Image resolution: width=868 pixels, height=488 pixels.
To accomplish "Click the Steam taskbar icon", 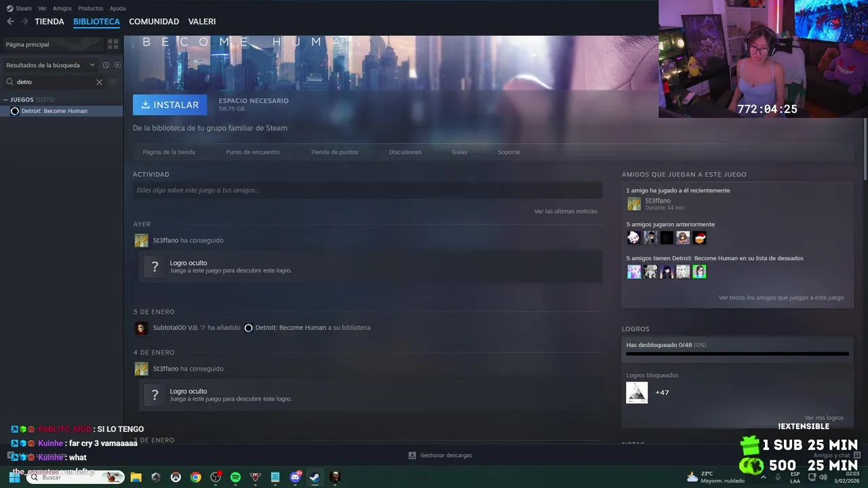I will pyautogui.click(x=315, y=477).
